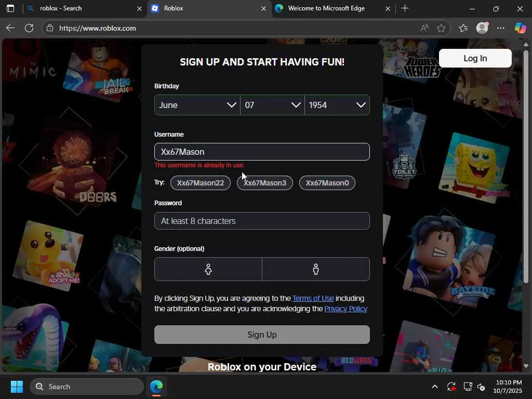Click the scrollbar down arrow
Image resolution: width=532 pixels, height=399 pixels.
tap(526, 366)
